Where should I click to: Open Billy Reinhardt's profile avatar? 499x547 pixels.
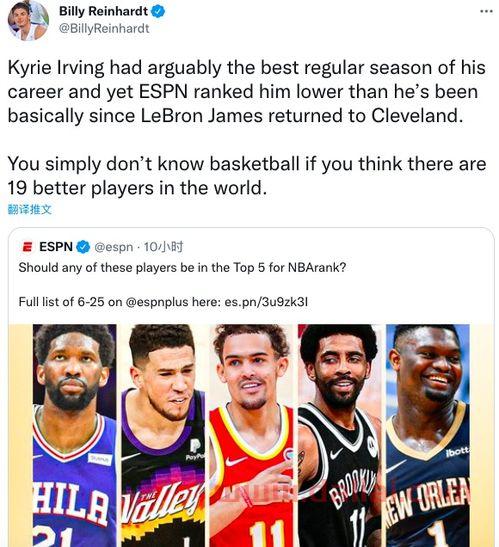click(28, 21)
